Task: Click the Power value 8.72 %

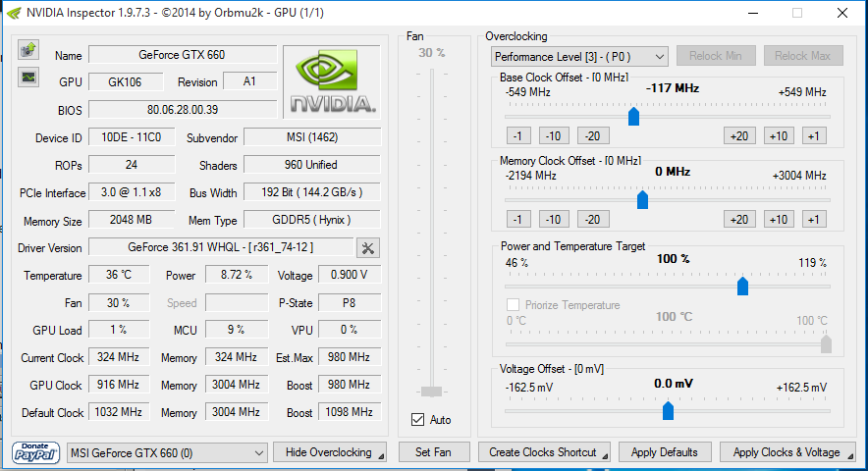Action: point(237,275)
